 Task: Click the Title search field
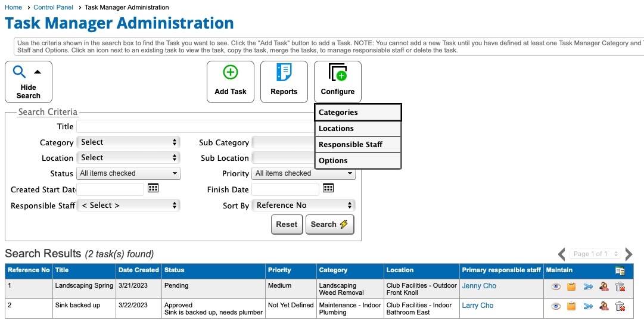[195, 126]
